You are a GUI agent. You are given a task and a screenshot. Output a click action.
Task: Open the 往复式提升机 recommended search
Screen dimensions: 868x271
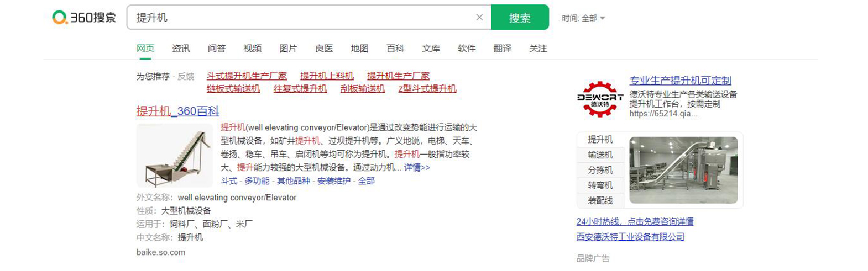click(x=300, y=89)
